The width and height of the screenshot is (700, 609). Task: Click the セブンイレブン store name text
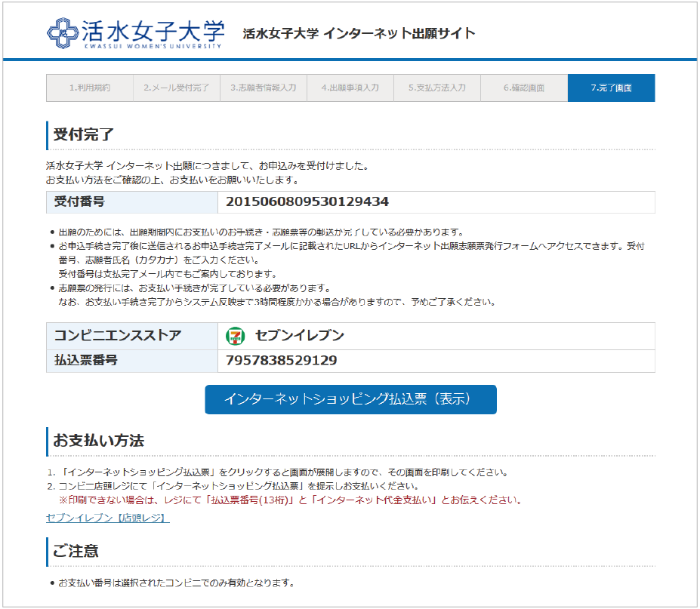click(299, 336)
